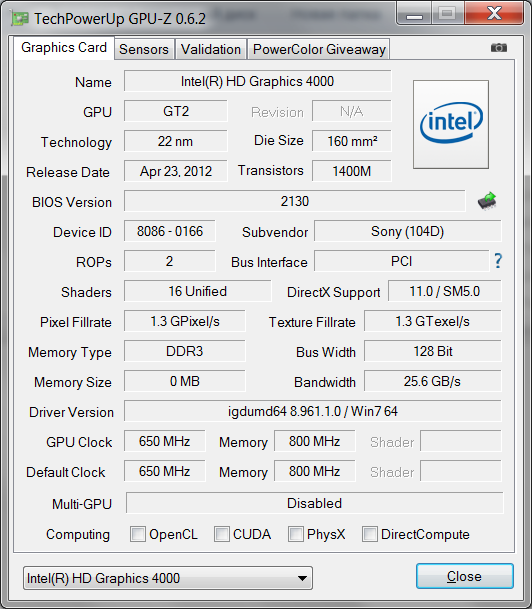532x609 pixels.
Task: Click the Technology field 22 nm
Action: click(x=176, y=141)
